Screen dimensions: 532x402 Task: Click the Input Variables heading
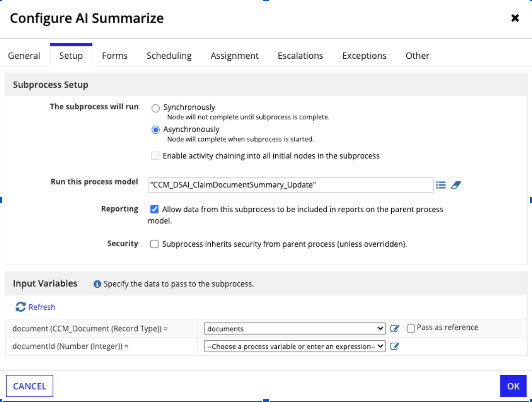click(45, 283)
